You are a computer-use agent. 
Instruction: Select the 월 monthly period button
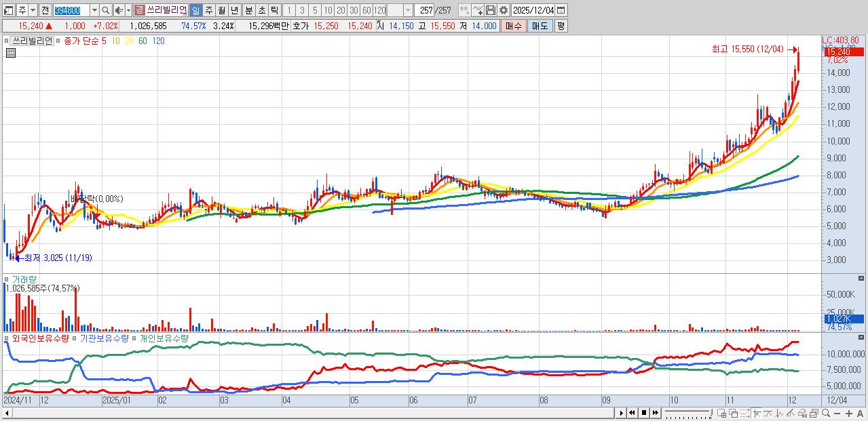tap(221, 10)
